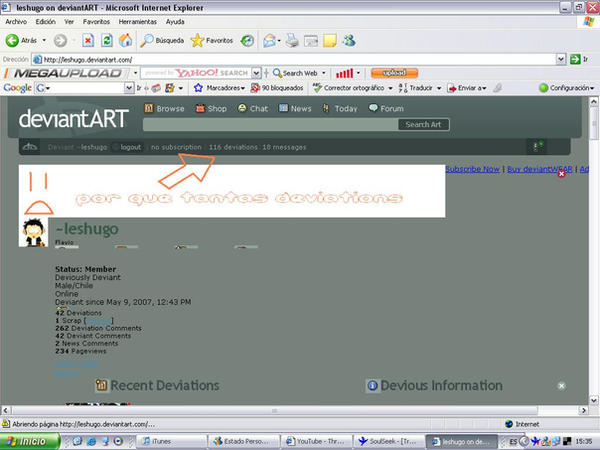Click the deviantART logo
This screenshot has height=450, width=600.
[73, 119]
